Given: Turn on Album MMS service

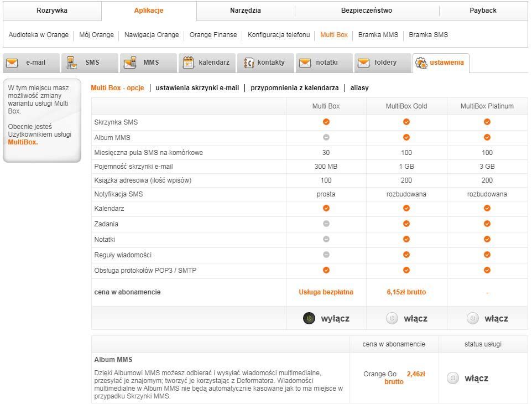Looking at the screenshot, I should [x=453, y=379].
